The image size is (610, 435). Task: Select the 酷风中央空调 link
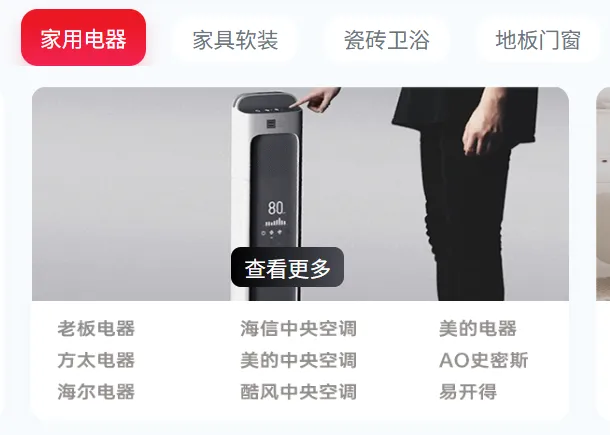point(298,391)
